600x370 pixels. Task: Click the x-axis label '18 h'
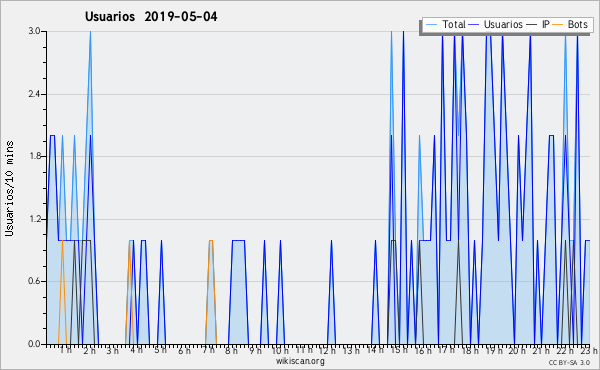[x=470, y=350]
